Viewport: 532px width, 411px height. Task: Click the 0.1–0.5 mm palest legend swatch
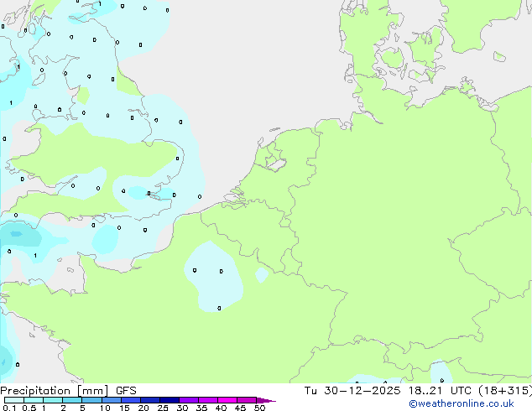[x=14, y=400]
